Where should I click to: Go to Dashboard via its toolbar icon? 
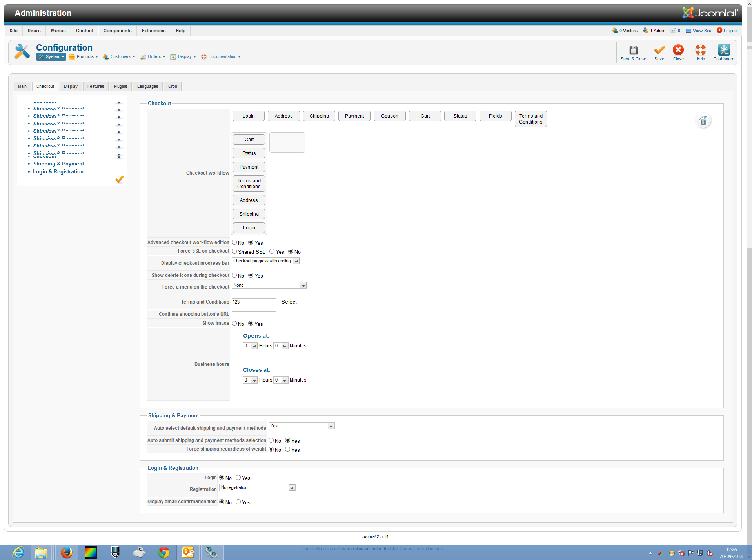click(x=723, y=51)
